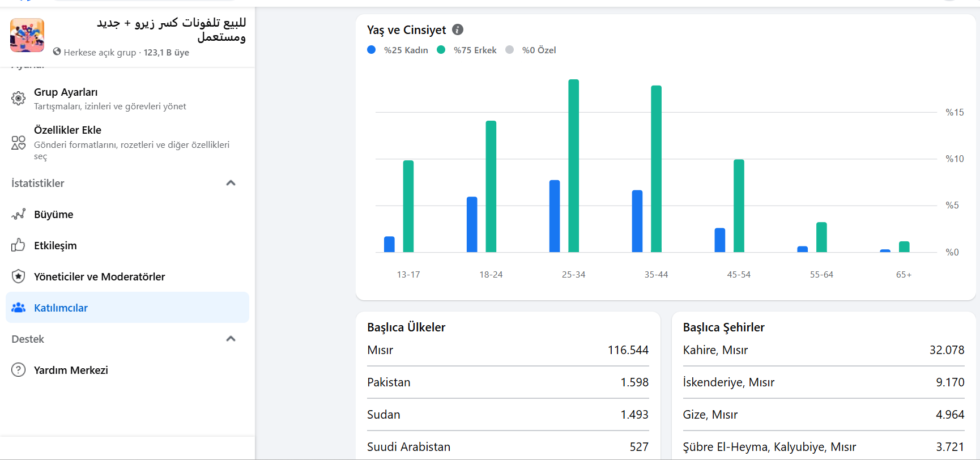
Task: Go to Etkileşim statistics
Action: pos(127,245)
